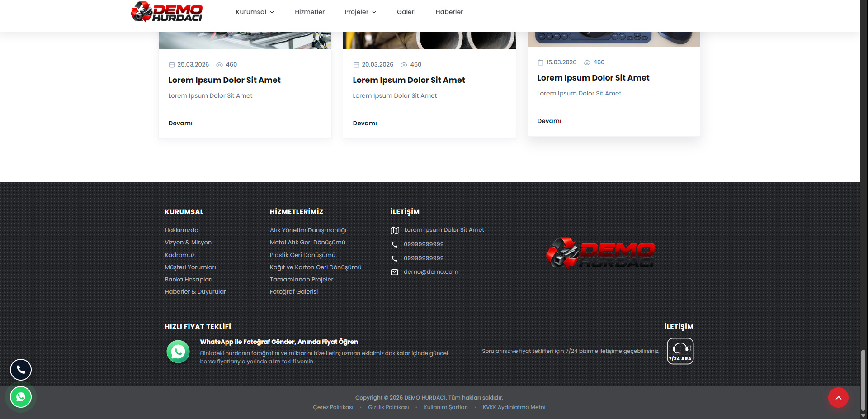This screenshot has width=868, height=419.
Task: Click the map icon beside footer address
Action: (395, 230)
